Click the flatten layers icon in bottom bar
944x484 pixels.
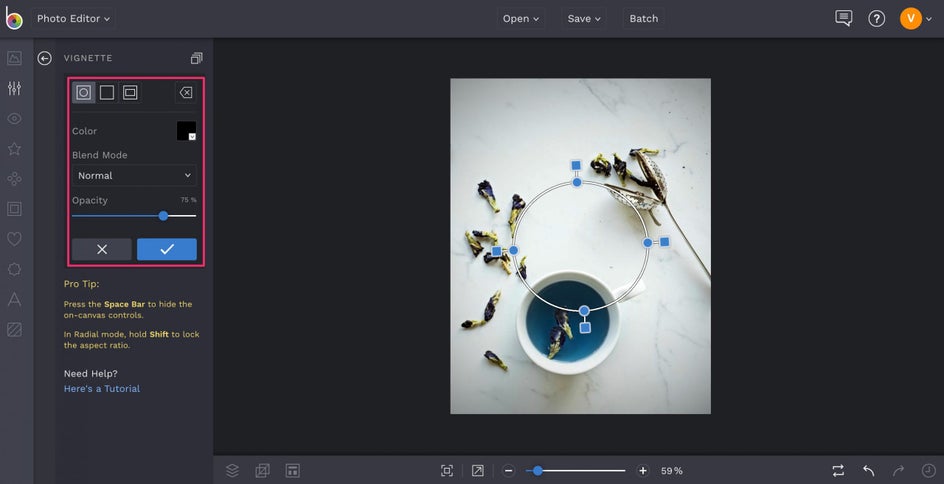pyautogui.click(x=262, y=471)
